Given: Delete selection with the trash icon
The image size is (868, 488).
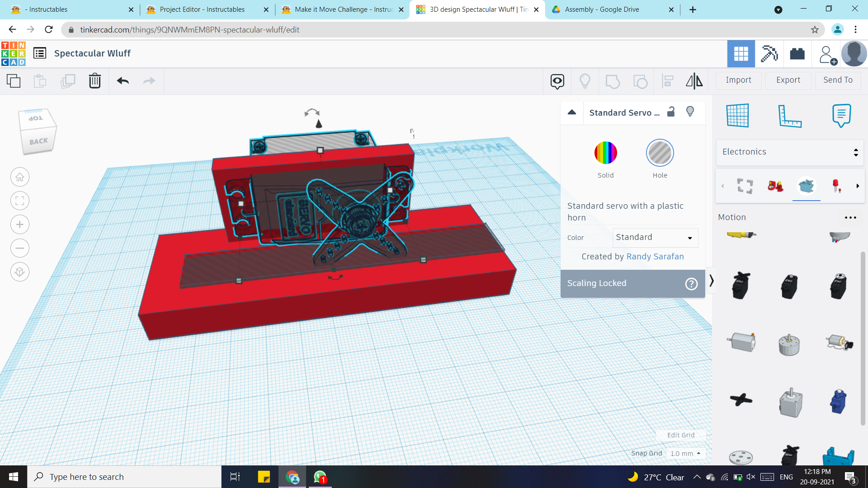Looking at the screenshot, I should pyautogui.click(x=94, y=81).
